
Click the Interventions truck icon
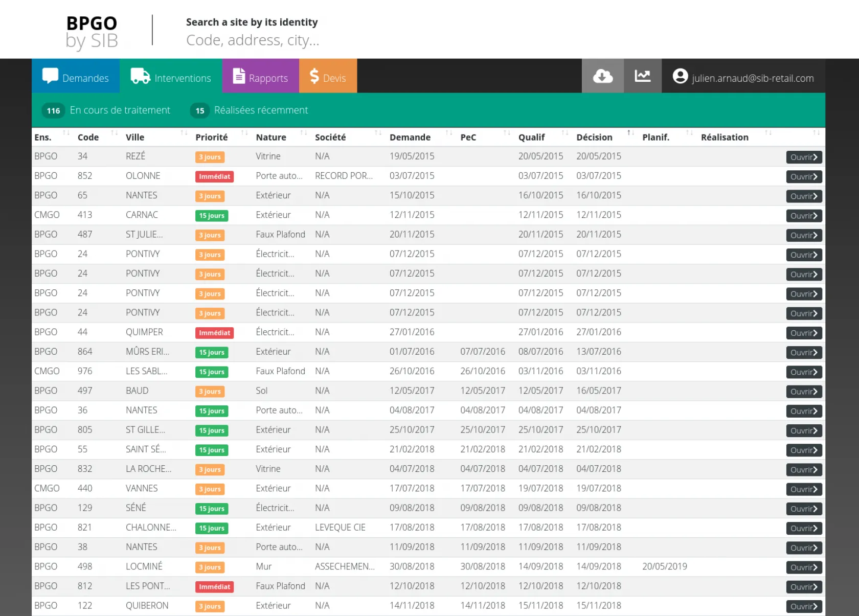tap(140, 76)
